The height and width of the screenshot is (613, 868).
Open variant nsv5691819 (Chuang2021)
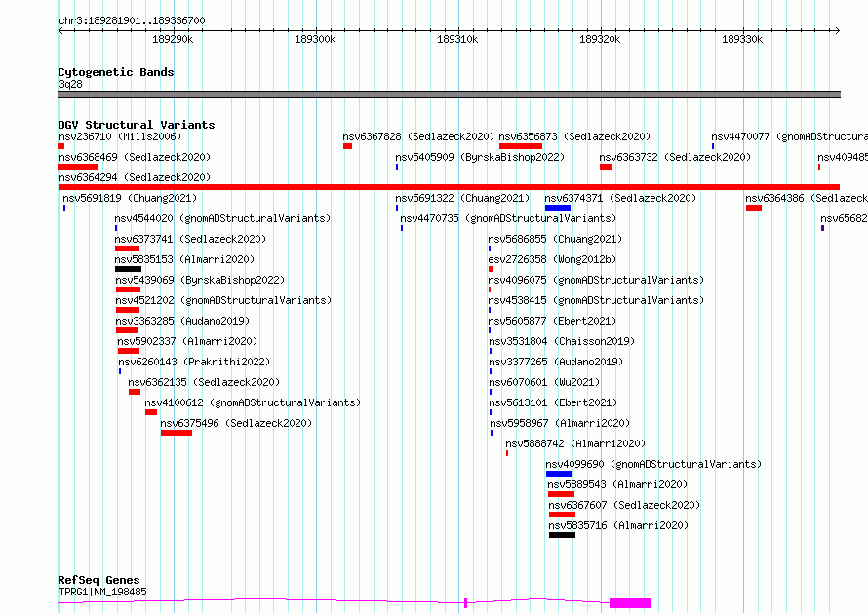click(x=130, y=198)
